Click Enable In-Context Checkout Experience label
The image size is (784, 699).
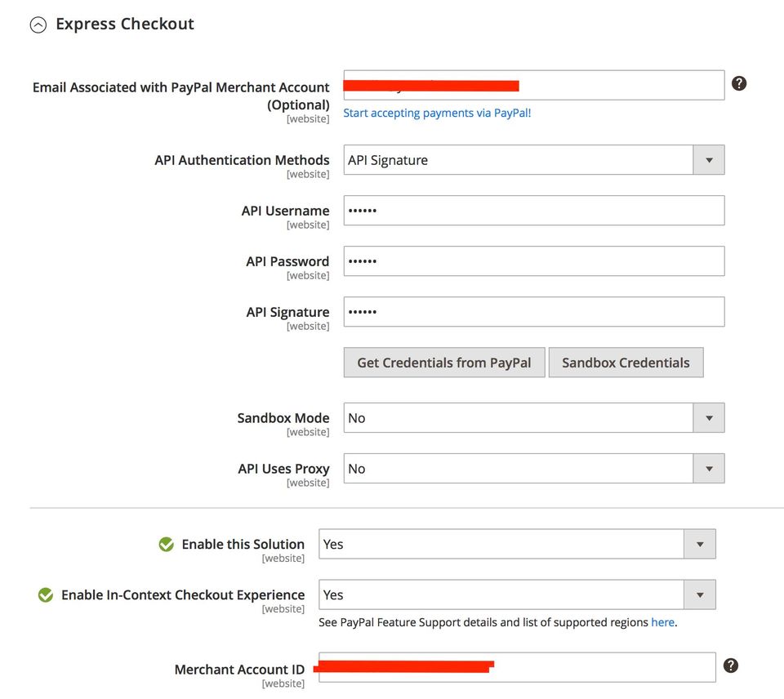point(183,595)
